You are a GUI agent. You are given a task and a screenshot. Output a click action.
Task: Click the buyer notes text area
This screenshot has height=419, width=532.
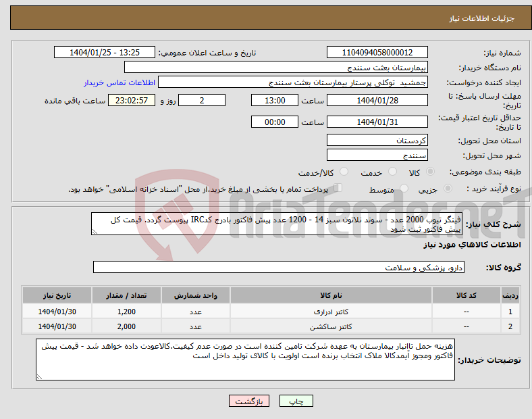tap(245, 360)
